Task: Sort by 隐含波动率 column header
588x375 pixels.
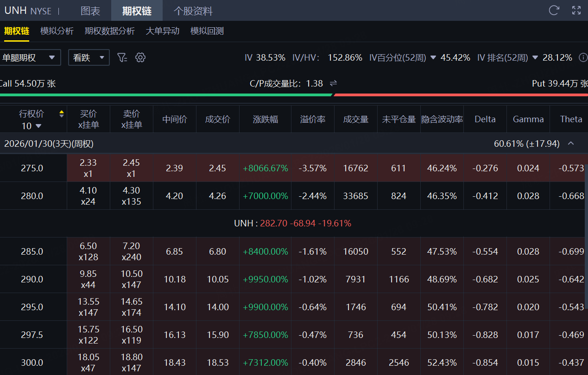Action: point(442,119)
